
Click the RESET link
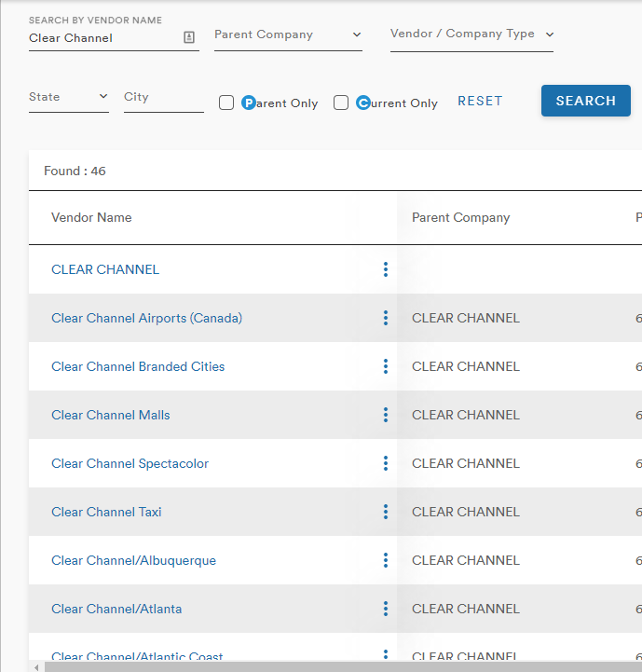click(480, 102)
